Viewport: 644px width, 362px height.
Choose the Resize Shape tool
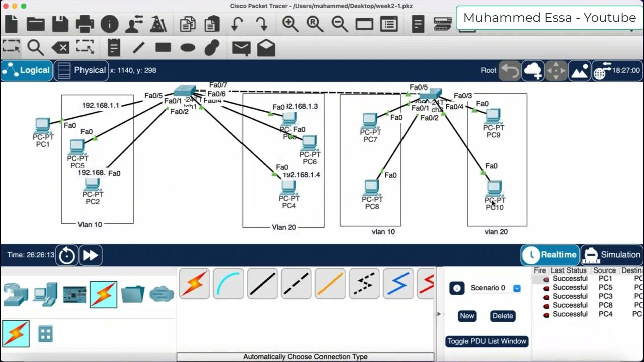point(85,47)
